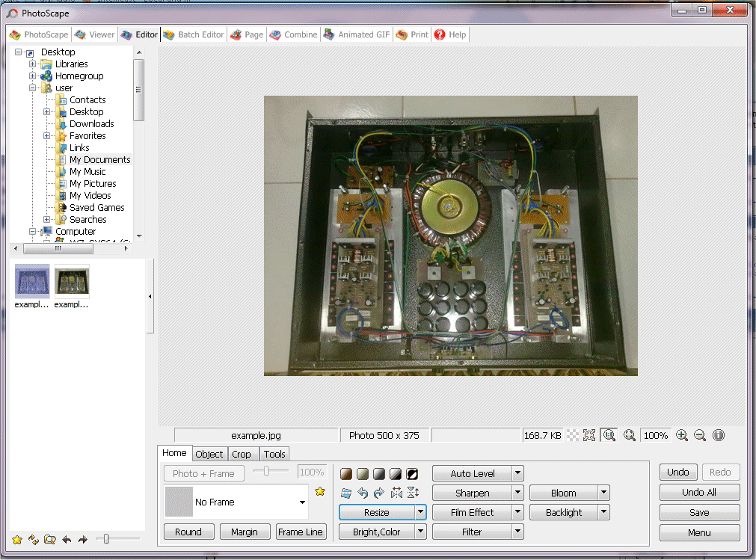
Task: Open the Animated GIF tab
Action: tap(357, 34)
